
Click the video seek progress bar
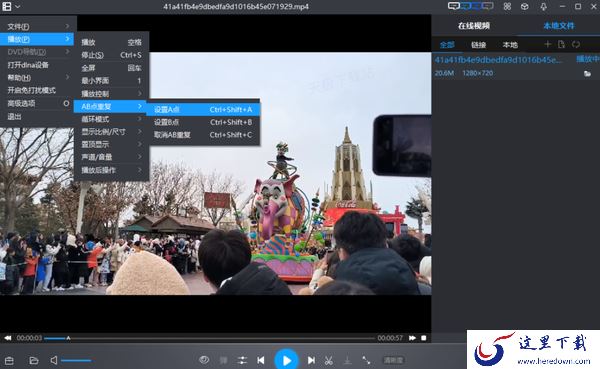tap(209, 338)
